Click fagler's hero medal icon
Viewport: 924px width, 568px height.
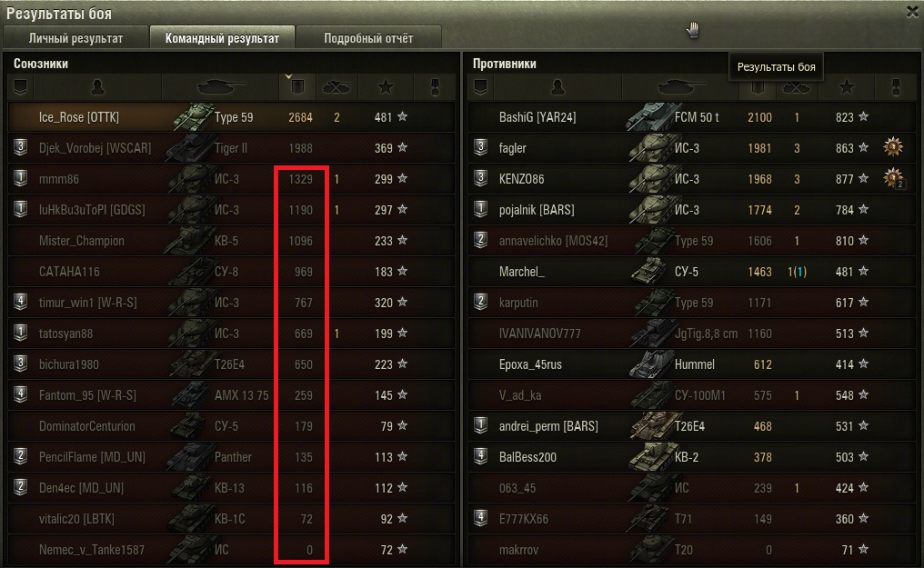point(893,146)
